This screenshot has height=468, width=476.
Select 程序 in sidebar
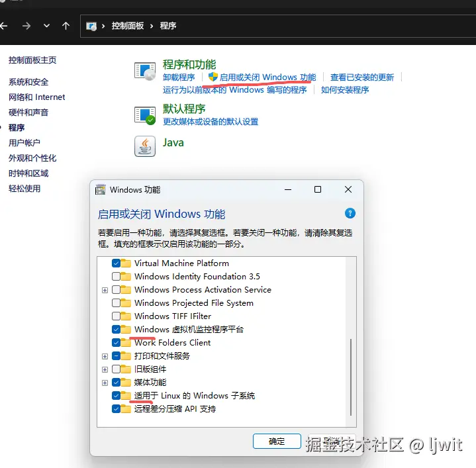coord(17,128)
